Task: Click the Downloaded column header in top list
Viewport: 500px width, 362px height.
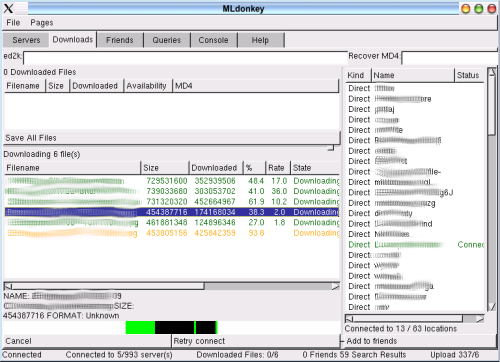Action: [97, 86]
